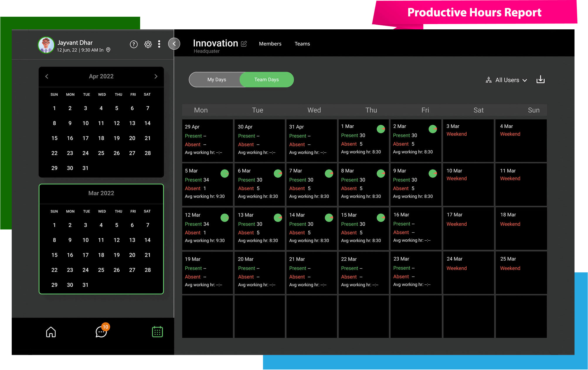This screenshot has height=370, width=588.
Task: Click the help question mark icon
Action: point(133,44)
